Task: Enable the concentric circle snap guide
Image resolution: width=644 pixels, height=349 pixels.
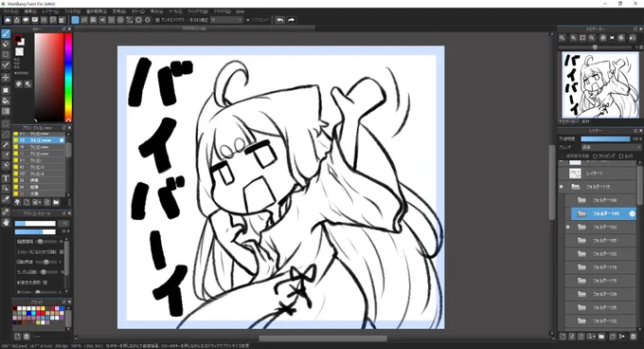Action: 120,20
